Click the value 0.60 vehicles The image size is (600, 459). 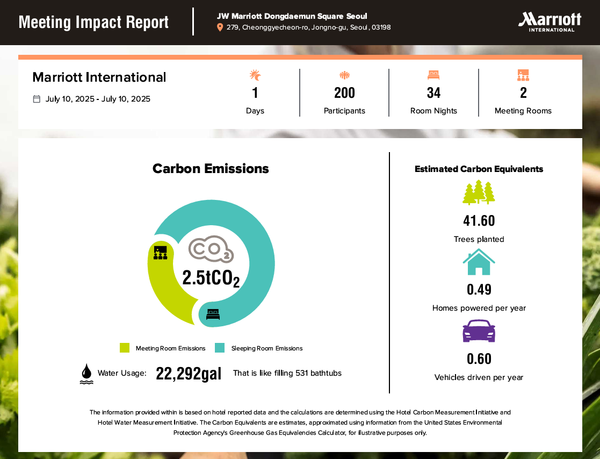point(479,359)
